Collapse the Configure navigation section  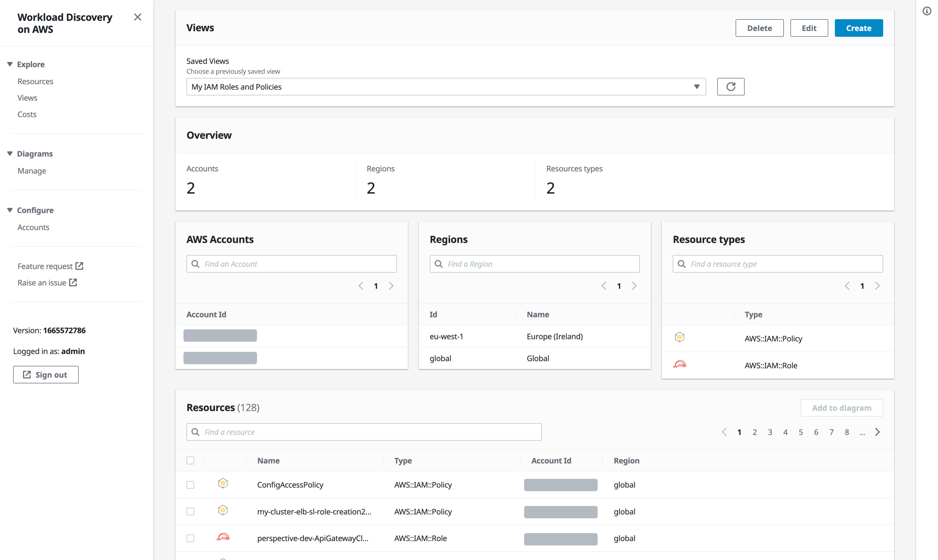click(x=10, y=210)
